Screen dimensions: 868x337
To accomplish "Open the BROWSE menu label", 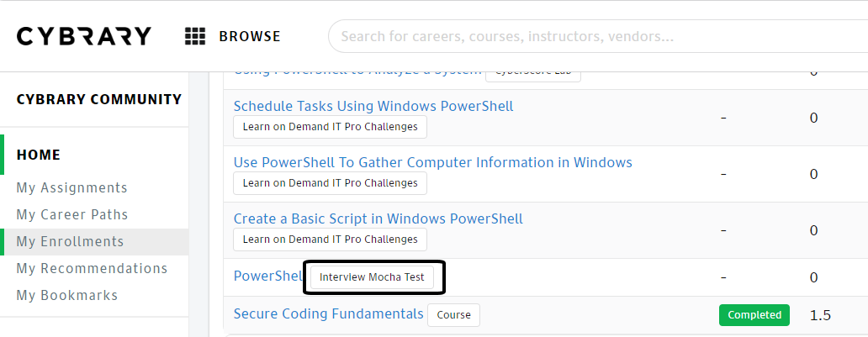I will point(250,36).
